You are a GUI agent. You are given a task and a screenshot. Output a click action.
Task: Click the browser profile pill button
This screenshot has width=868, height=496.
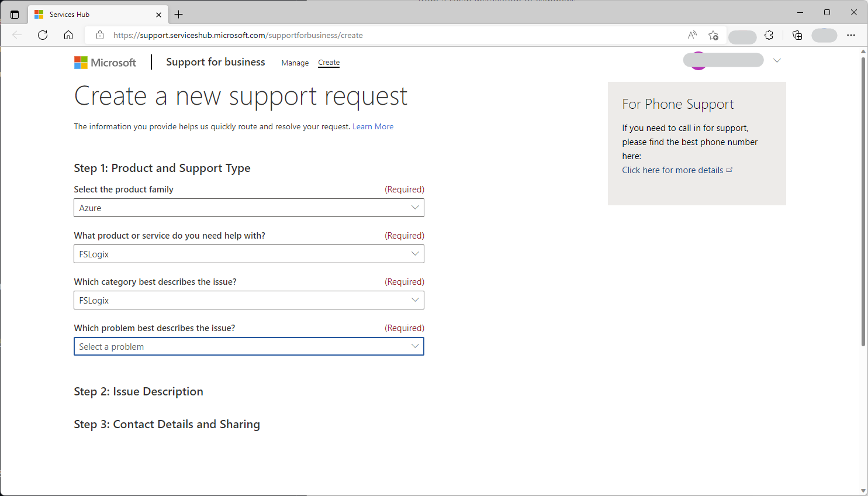824,35
